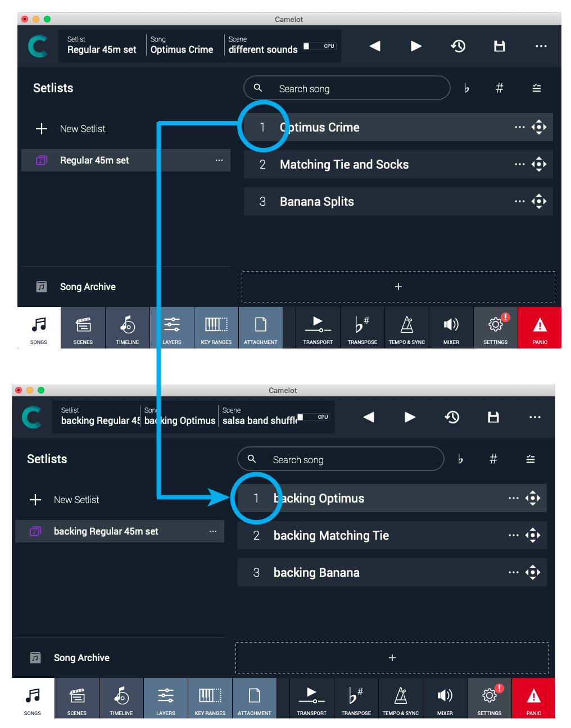
Task: Open three-dots main menu in top window
Action: [541, 46]
